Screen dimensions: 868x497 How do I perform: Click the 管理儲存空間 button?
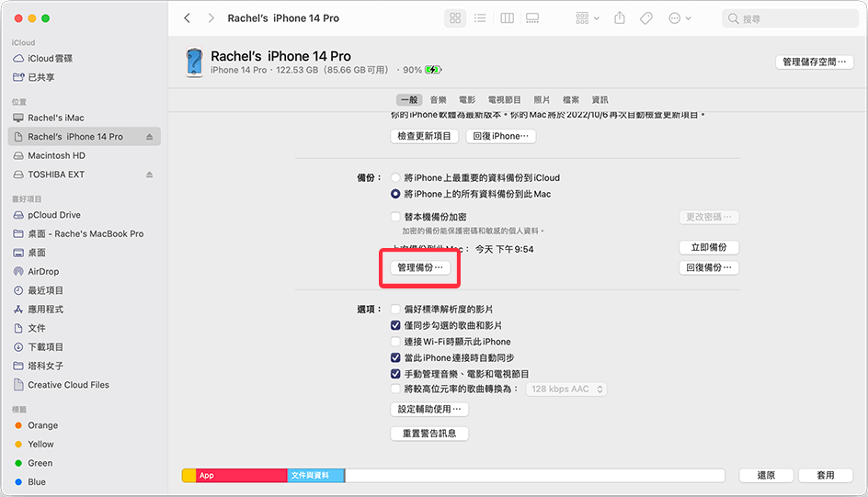814,62
